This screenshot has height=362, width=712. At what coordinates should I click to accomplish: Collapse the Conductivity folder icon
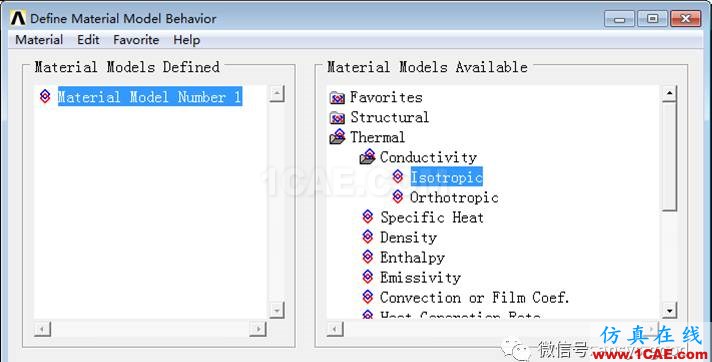tap(367, 157)
